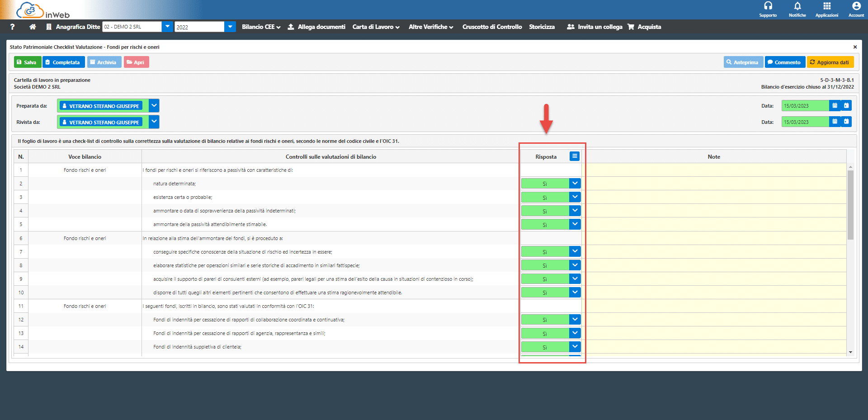This screenshot has height=420, width=868.
Task: Click the company field 02 - DEMO 2 SRL
Action: [x=132, y=27]
